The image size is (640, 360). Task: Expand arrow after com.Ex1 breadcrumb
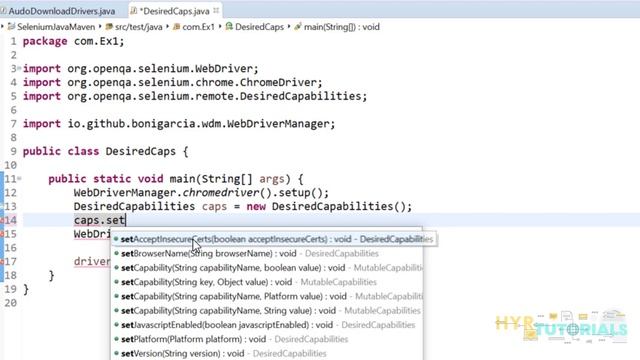(x=220, y=27)
